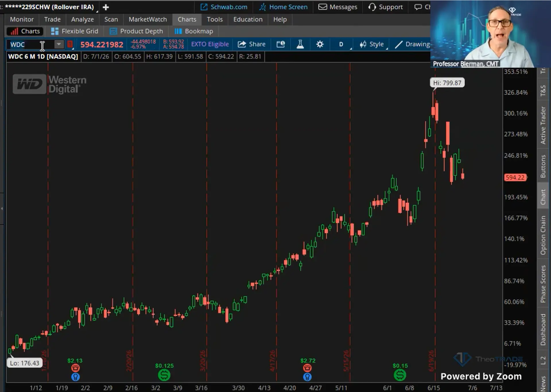Click the D: 7/1/26 date value

click(x=96, y=57)
